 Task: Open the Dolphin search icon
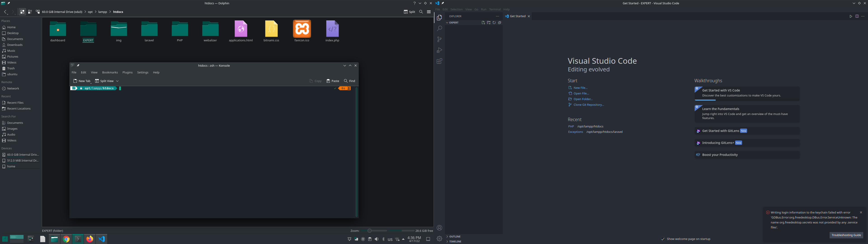[421, 12]
